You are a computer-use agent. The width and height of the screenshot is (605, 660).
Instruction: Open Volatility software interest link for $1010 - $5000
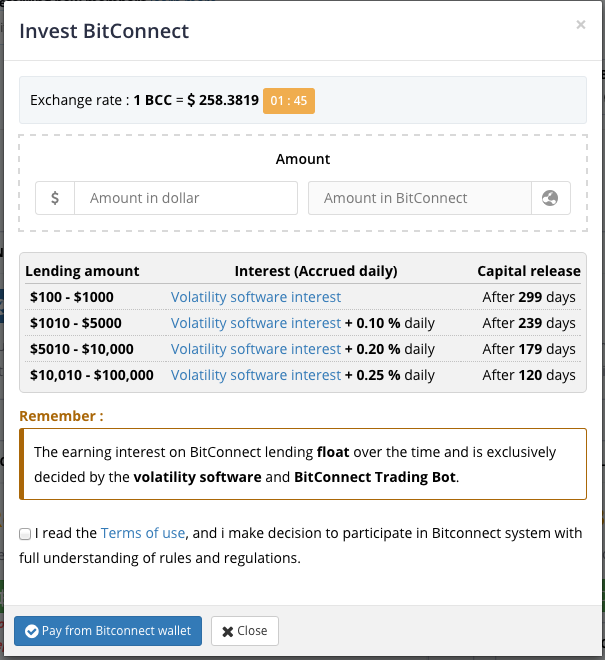(256, 323)
